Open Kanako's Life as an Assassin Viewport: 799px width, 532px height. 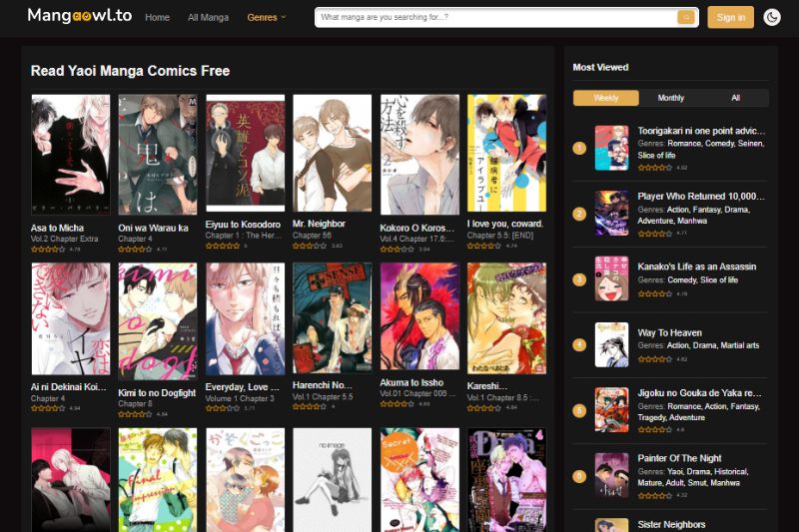click(696, 266)
